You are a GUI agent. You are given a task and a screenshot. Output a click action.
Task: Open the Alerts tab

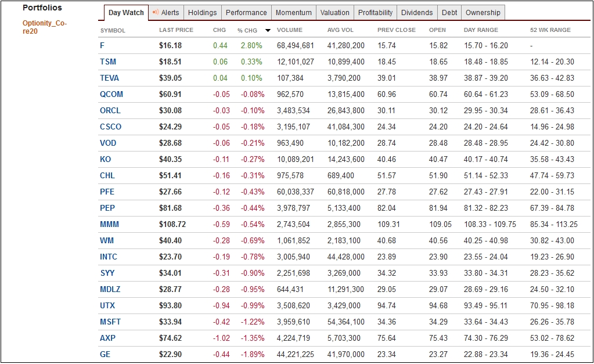point(166,13)
